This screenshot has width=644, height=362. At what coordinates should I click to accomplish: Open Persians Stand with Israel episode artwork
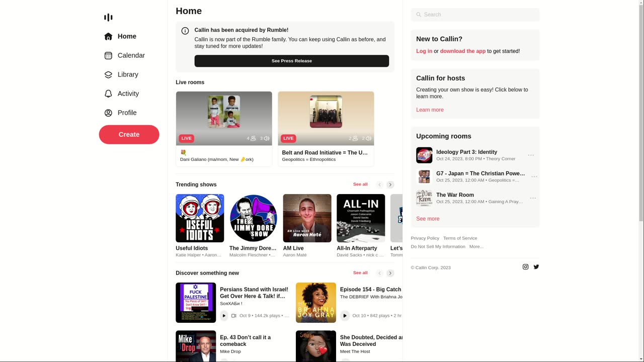196,303
